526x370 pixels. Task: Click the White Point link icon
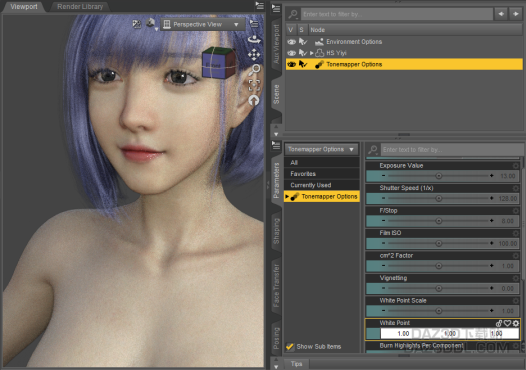click(499, 323)
